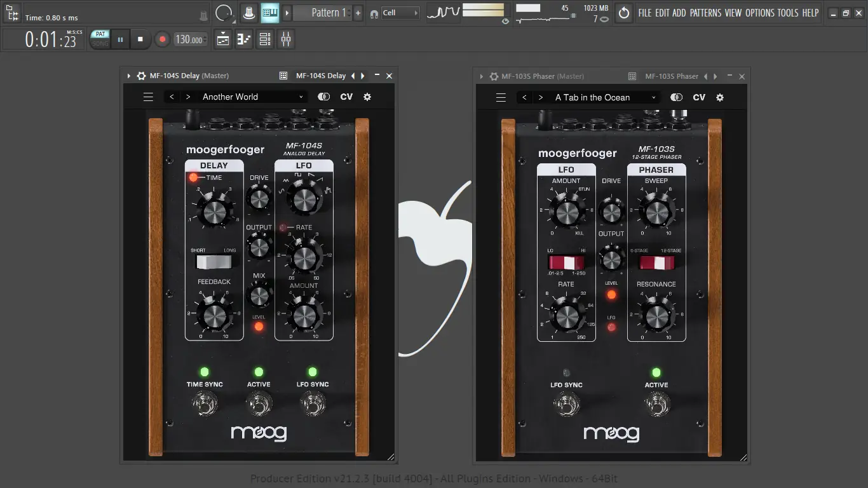Screen dimensions: 868x488
Task: Click CV button in MF-103S Phaser
Action: click(x=699, y=98)
